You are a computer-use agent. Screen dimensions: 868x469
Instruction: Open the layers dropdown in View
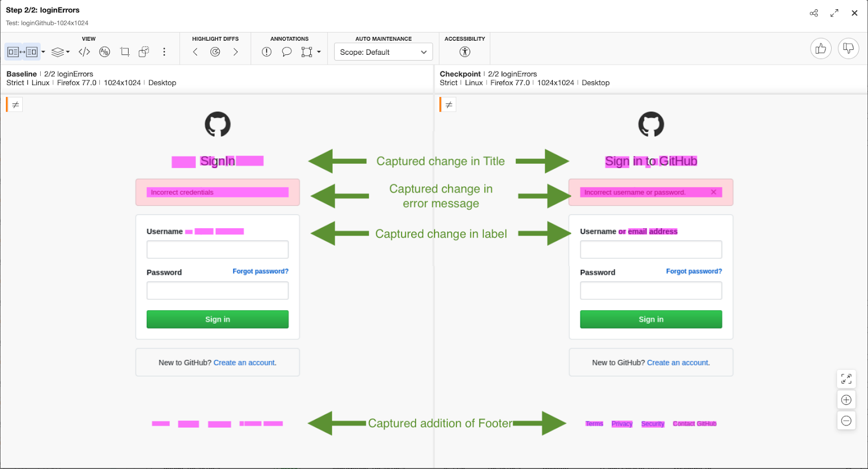point(60,52)
